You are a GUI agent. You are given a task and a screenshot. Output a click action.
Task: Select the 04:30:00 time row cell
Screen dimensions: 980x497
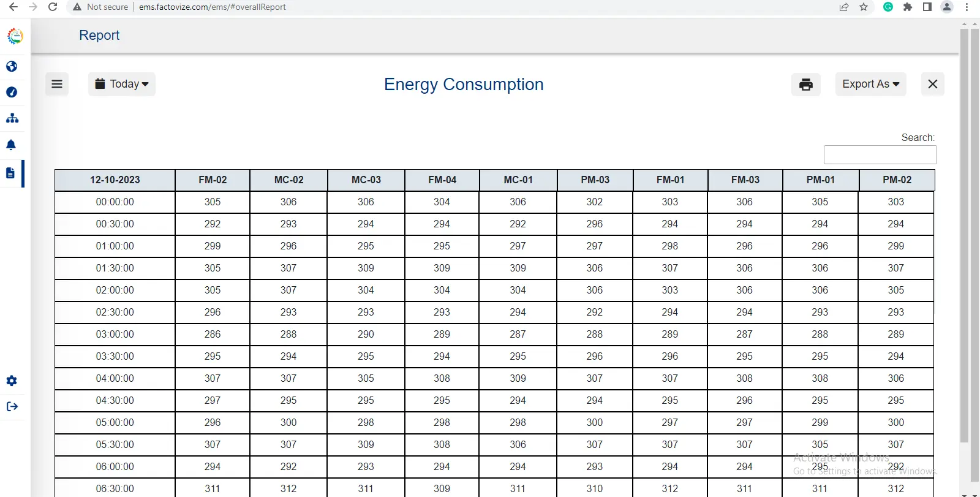click(x=115, y=401)
